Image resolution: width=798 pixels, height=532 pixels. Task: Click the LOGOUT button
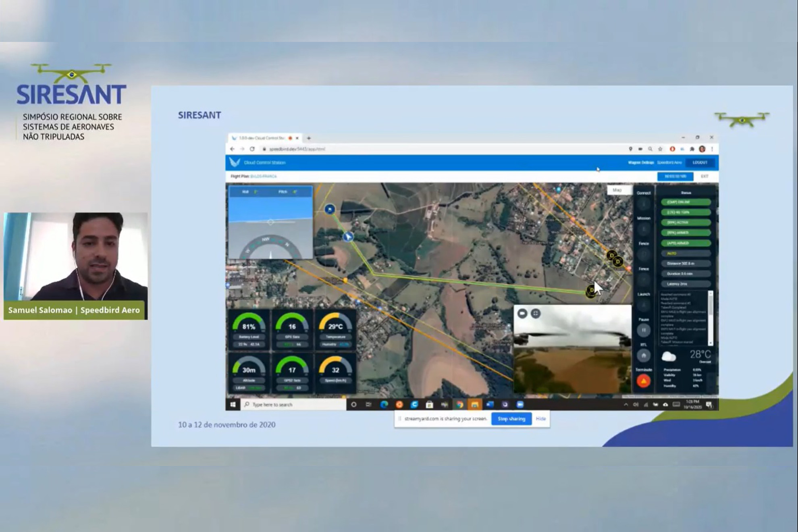[700, 162]
